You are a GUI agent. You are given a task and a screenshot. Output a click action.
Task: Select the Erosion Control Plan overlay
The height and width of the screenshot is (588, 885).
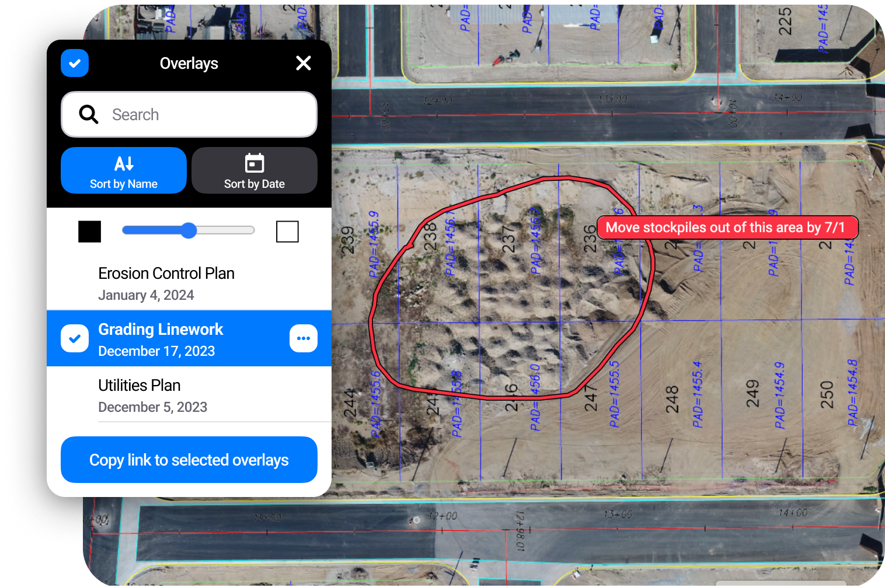166,283
